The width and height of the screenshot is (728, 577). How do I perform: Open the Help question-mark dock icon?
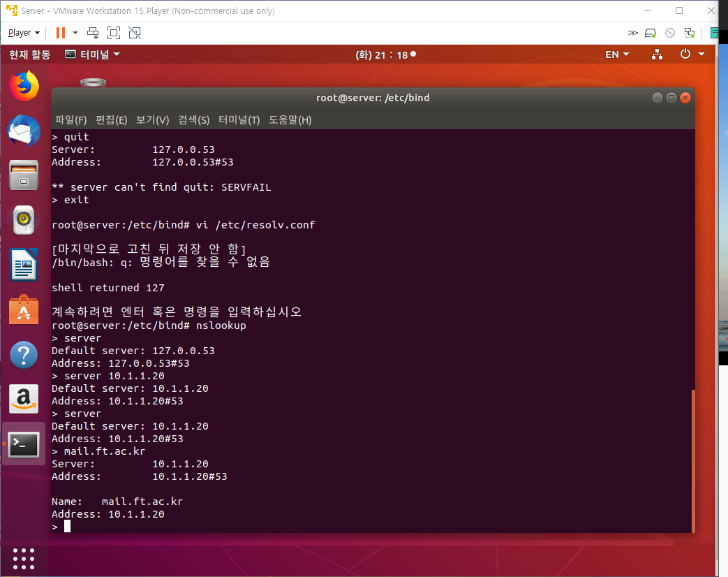tap(24, 355)
